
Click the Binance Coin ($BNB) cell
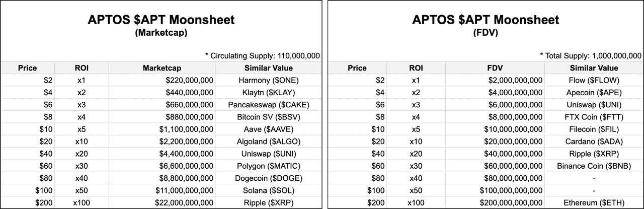pyautogui.click(x=594, y=166)
